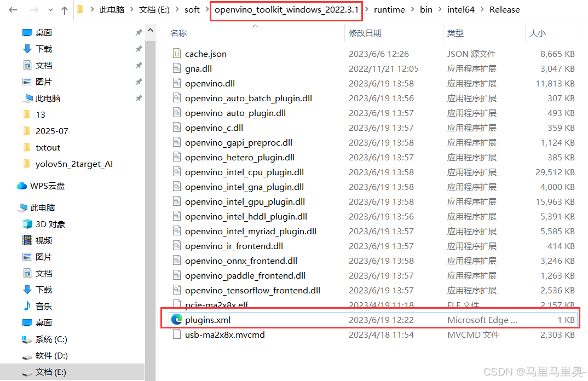Viewport: 588px width, 381px height.
Task: Expand chevron after intel64 breadcrumb
Action: tap(482, 10)
